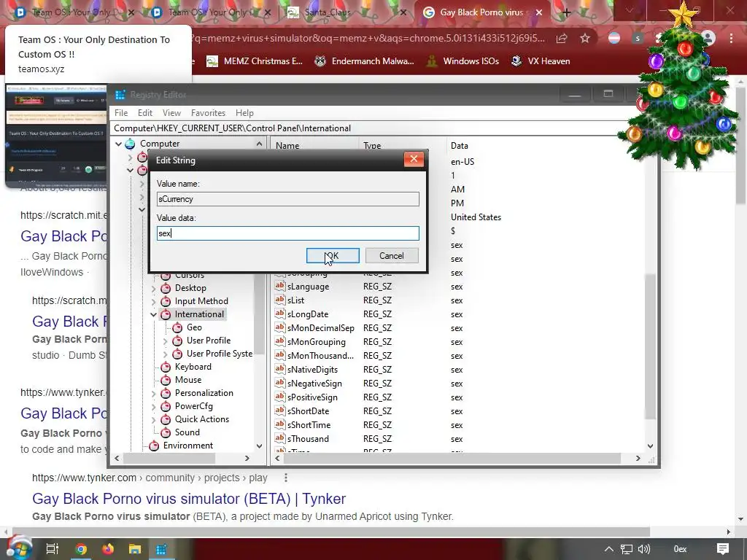This screenshot has width=747, height=560.
Task: Open a new Chrome tab
Action: coord(566,12)
